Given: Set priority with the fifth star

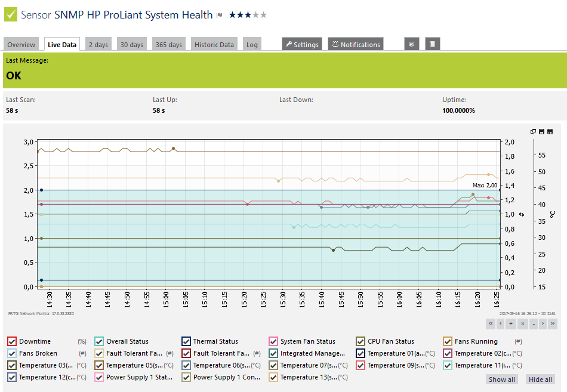Looking at the screenshot, I should (x=263, y=15).
